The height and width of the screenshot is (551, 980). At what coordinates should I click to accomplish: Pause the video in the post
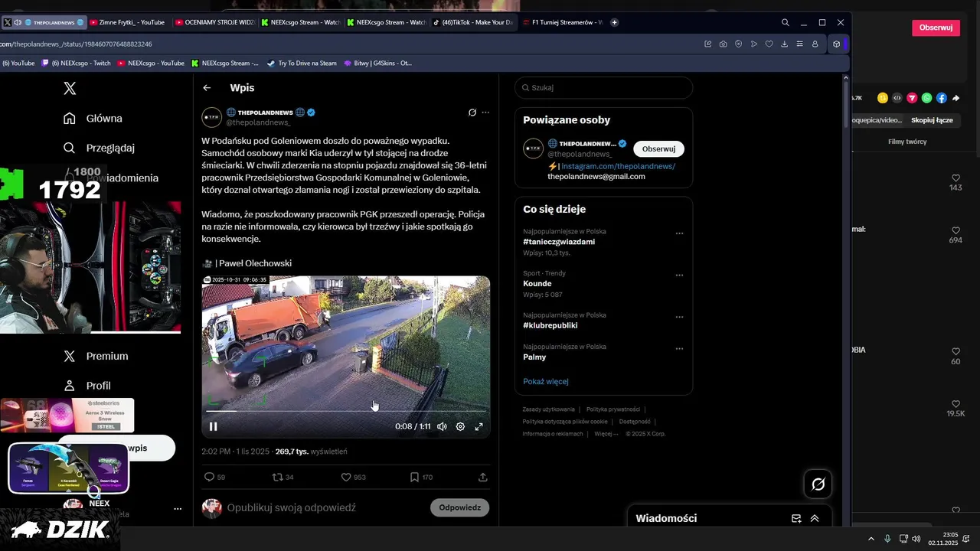tap(214, 426)
